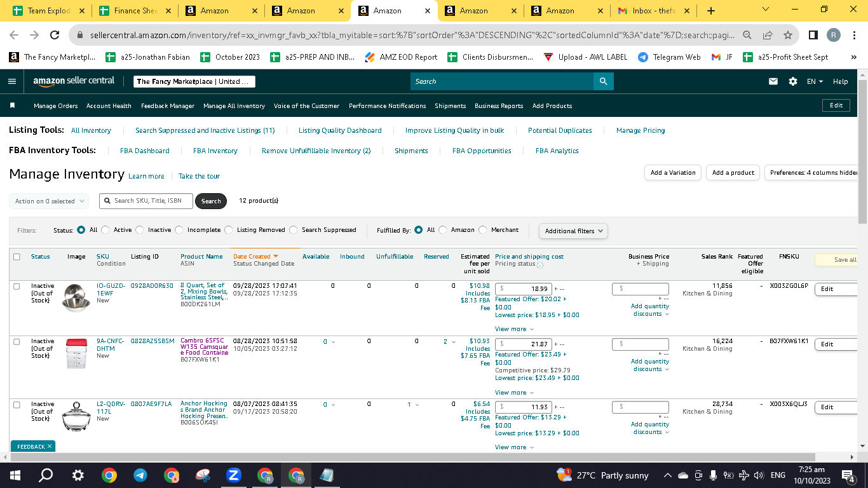The width and height of the screenshot is (868, 488).
Task: Bookmark this page with the star icon
Action: [788, 35]
